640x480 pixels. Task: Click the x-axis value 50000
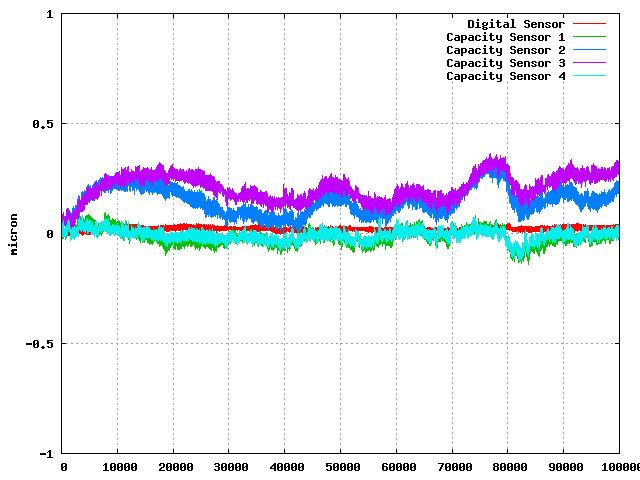click(342, 467)
